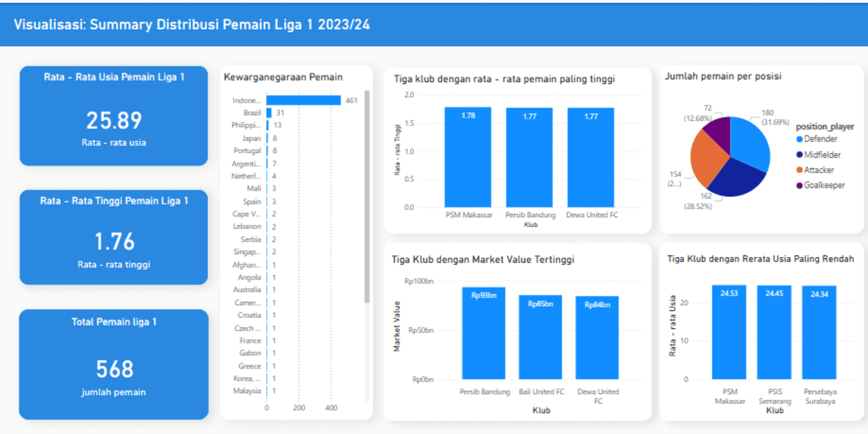The width and height of the screenshot is (868, 434).
Task: Select the Australia row label in nationality chart
Action: tap(247, 290)
